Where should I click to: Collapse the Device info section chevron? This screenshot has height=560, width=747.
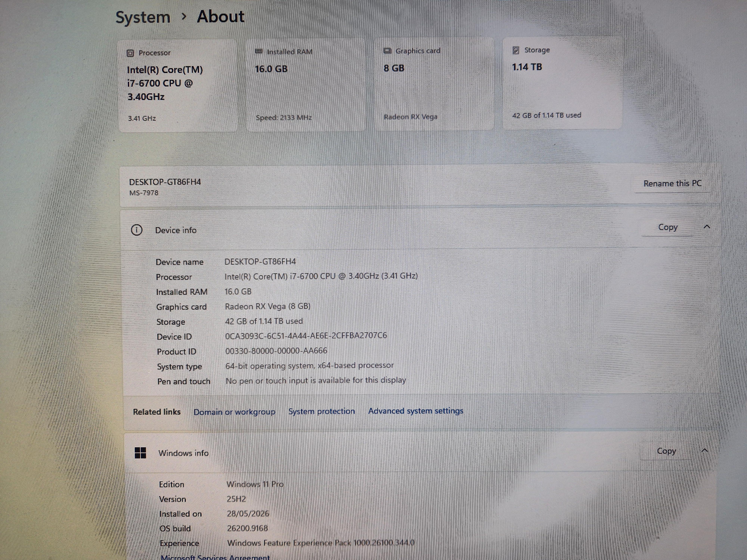click(706, 227)
